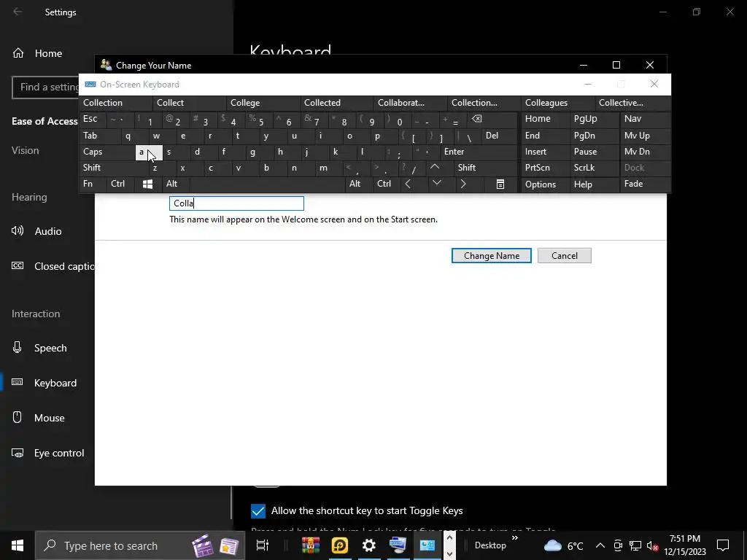This screenshot has width=747, height=560.
Task: Expand the Desktop toolbar chevron
Action: pos(514,538)
